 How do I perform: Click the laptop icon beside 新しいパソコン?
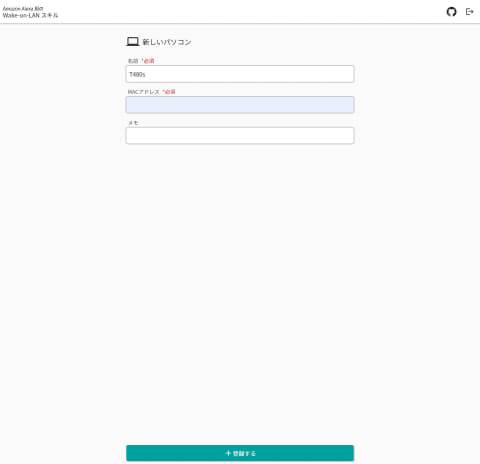coord(133,42)
